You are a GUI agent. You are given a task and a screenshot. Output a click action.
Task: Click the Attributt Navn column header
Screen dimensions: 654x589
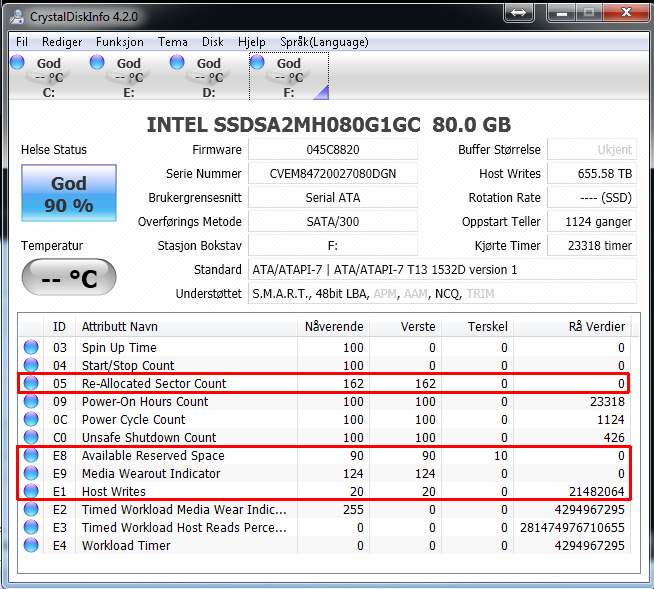[x=186, y=326]
